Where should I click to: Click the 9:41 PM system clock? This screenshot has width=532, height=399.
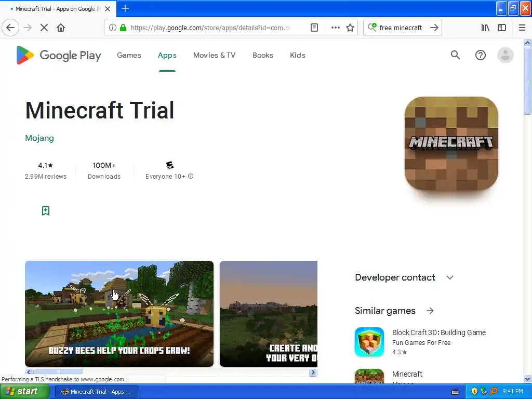coord(513,392)
